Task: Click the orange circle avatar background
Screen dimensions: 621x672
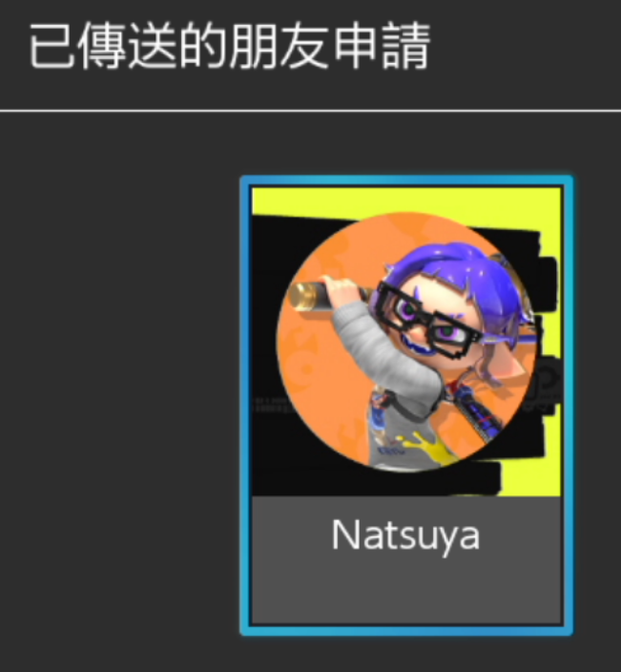Action: [x=313, y=386]
